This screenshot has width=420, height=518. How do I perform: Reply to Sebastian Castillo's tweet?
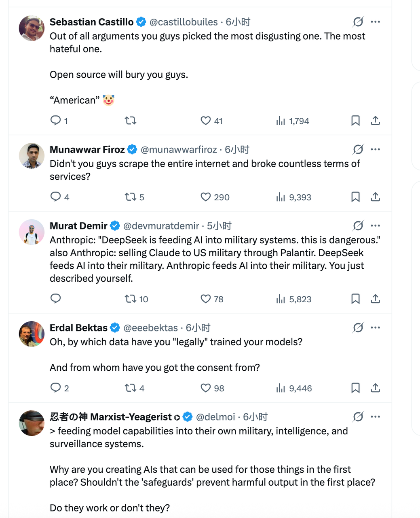pos(55,120)
